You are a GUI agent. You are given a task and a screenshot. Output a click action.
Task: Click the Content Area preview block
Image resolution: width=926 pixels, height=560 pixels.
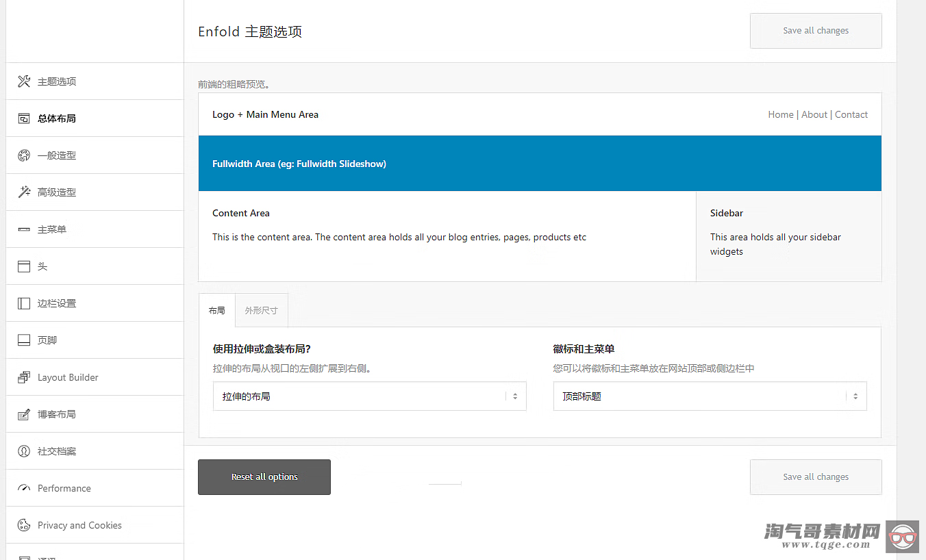click(x=447, y=236)
